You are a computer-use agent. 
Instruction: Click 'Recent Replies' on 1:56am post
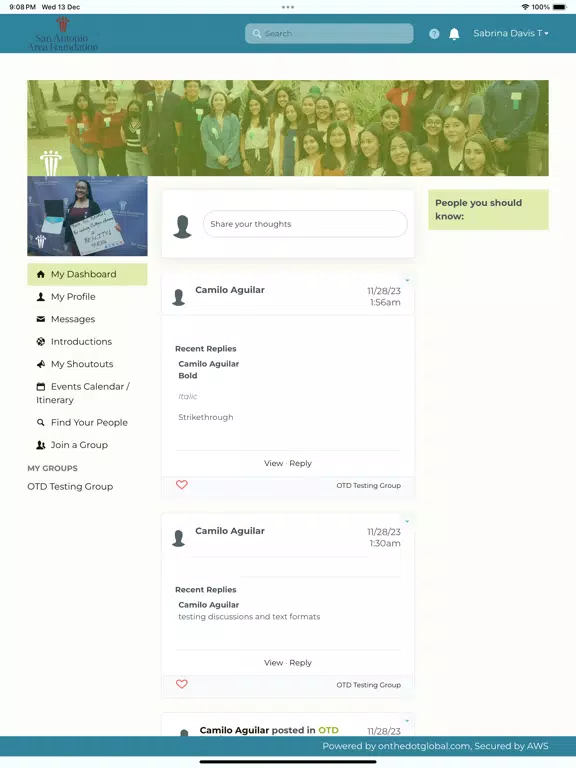[206, 349]
